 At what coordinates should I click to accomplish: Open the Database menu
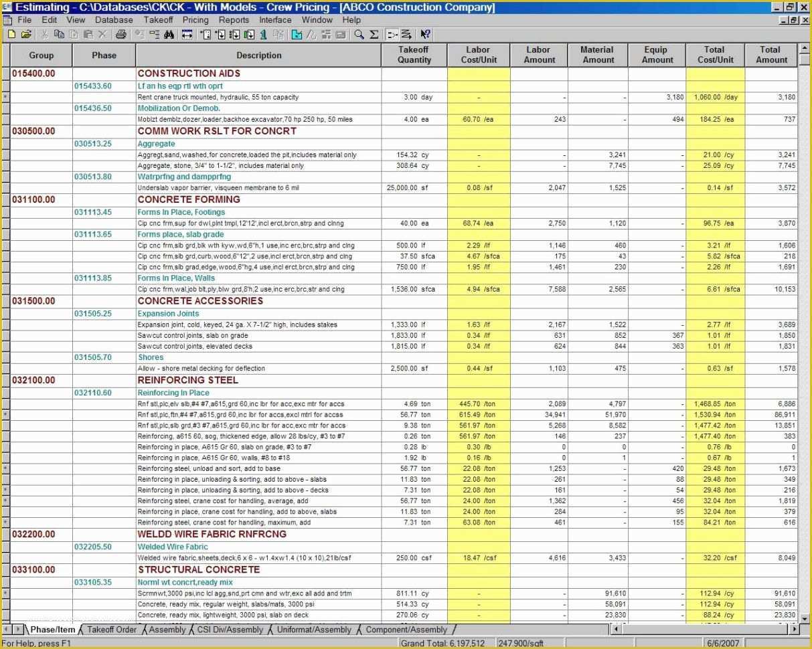pos(114,20)
